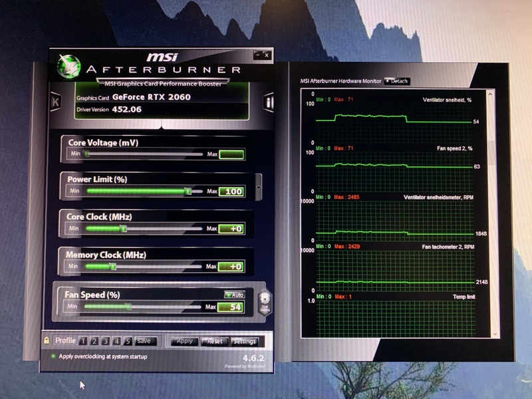Image resolution: width=532 pixels, height=399 pixels.
Task: Click the Temp limit graph label
Action: click(x=464, y=297)
